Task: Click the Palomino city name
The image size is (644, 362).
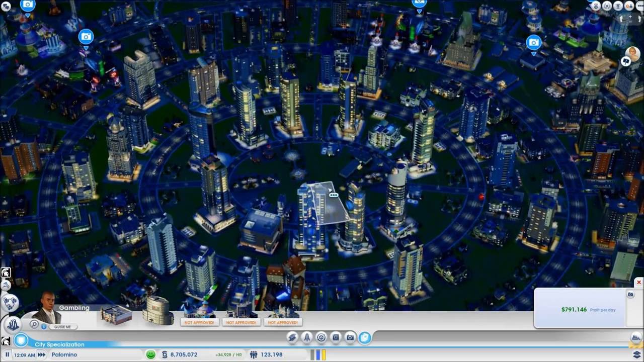Action: coord(64,354)
